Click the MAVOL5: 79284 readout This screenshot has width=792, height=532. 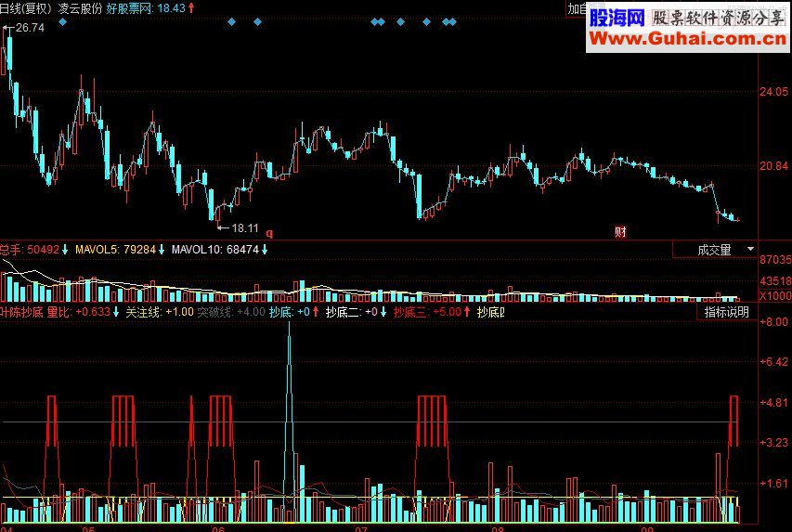pyautogui.click(x=116, y=250)
